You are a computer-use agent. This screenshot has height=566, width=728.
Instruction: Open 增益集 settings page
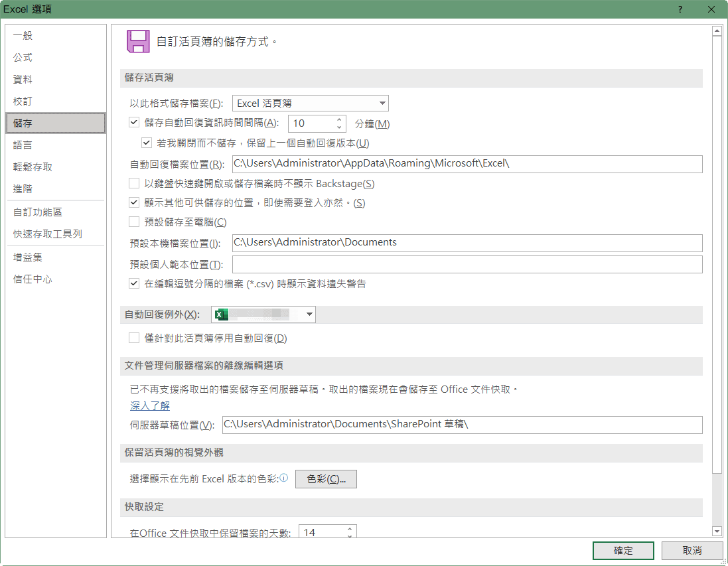point(55,257)
